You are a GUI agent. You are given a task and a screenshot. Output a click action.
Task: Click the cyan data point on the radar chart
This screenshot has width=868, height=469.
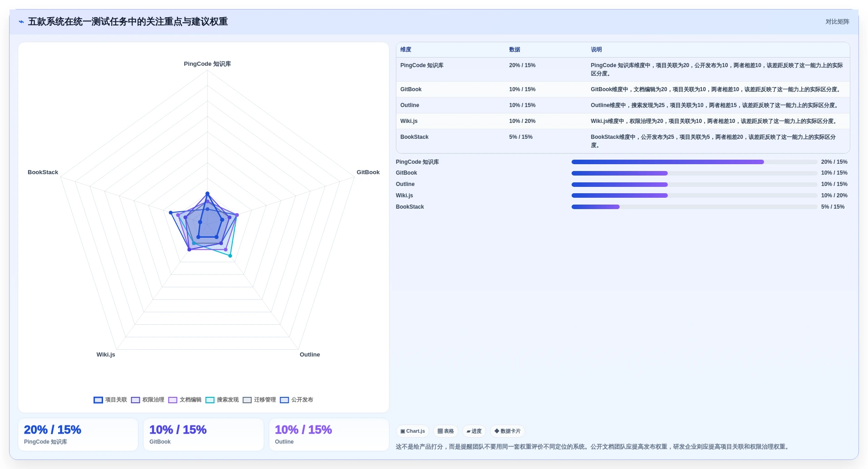pyautogui.click(x=230, y=256)
